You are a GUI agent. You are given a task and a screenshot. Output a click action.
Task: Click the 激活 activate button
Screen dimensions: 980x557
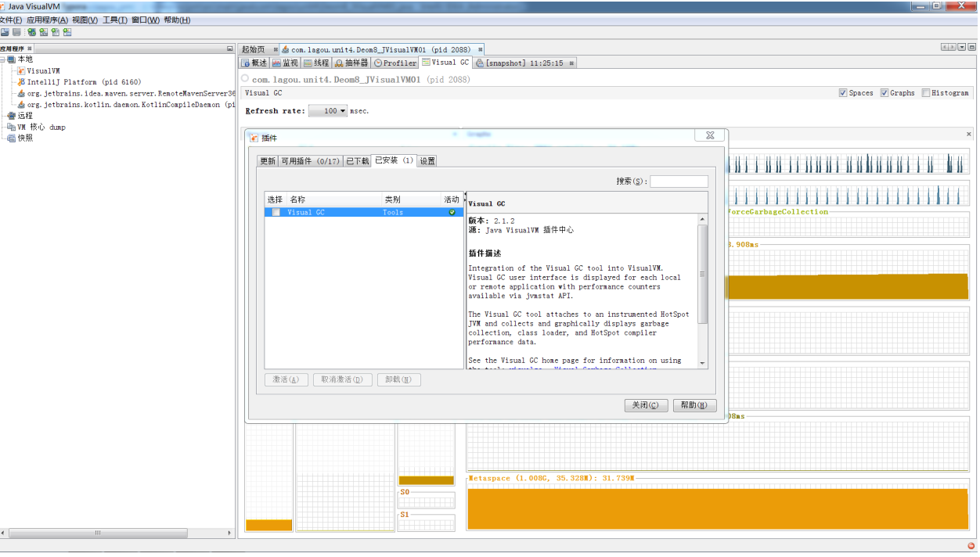tap(286, 379)
